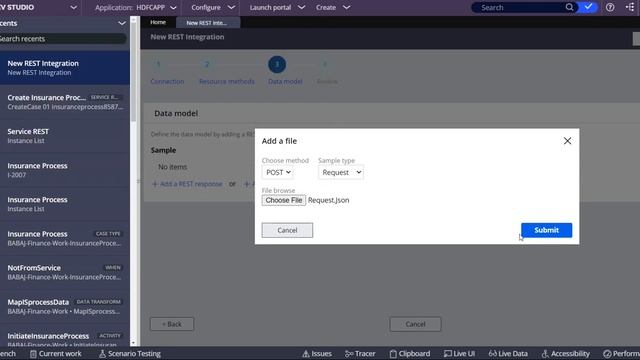Close the Add a file dialog

[x=567, y=141]
